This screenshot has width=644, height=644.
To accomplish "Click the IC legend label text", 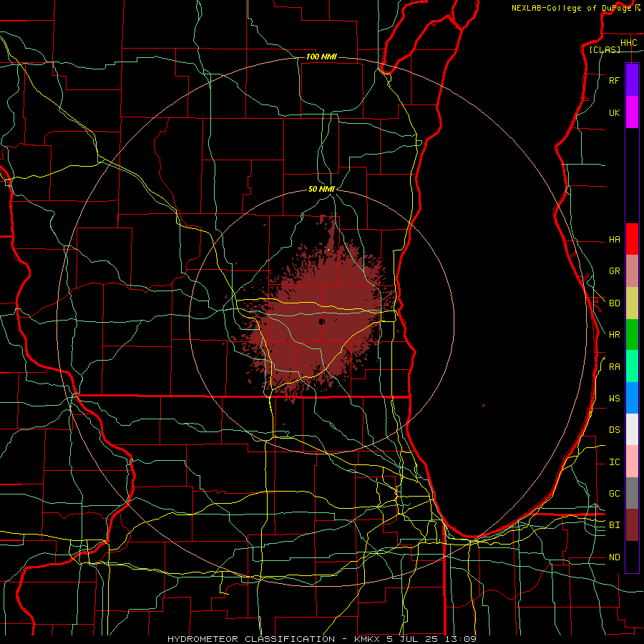I will (x=614, y=462).
